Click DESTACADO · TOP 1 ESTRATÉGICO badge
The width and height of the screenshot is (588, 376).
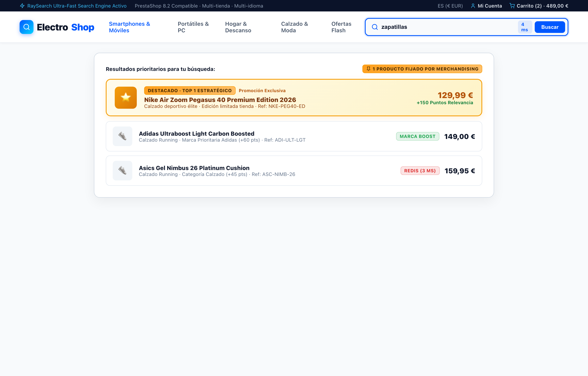[190, 91]
